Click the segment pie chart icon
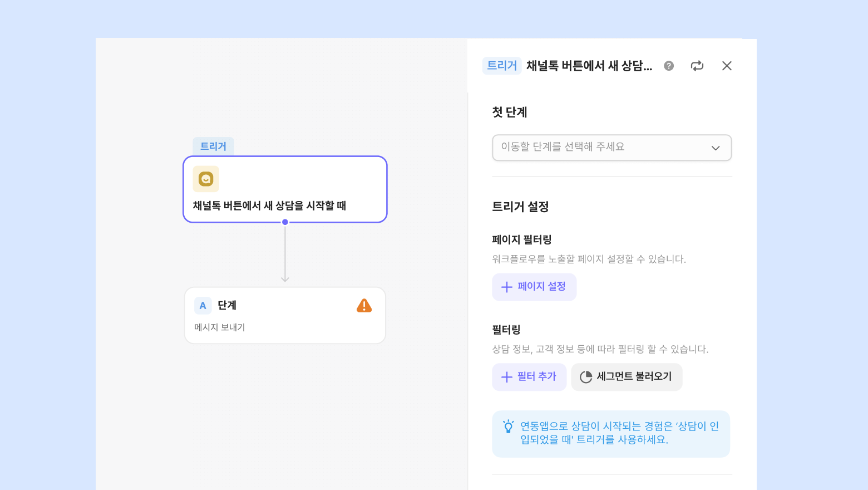This screenshot has height=490, width=868. coord(586,377)
